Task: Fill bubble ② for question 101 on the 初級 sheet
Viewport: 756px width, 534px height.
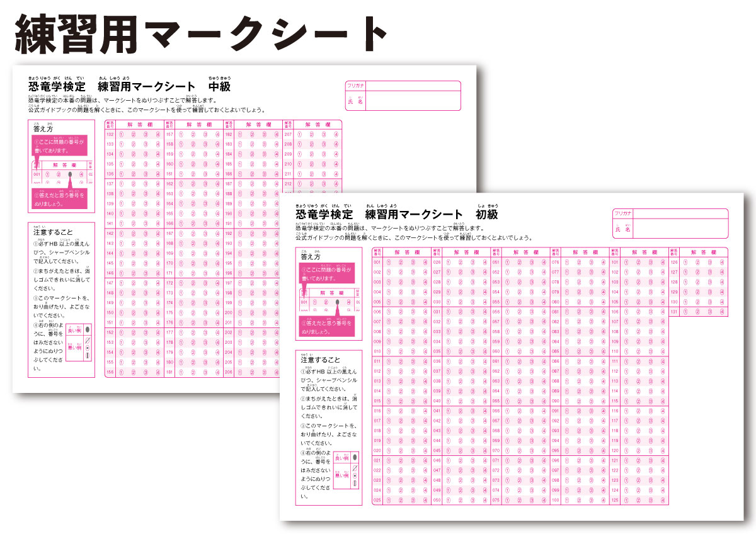Action: pos(637,261)
